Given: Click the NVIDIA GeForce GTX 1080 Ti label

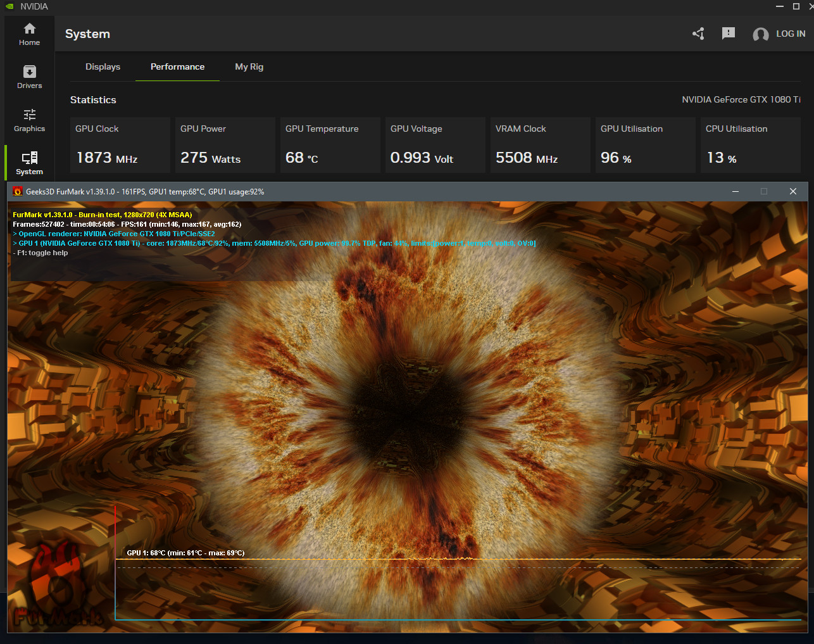Looking at the screenshot, I should click(741, 99).
